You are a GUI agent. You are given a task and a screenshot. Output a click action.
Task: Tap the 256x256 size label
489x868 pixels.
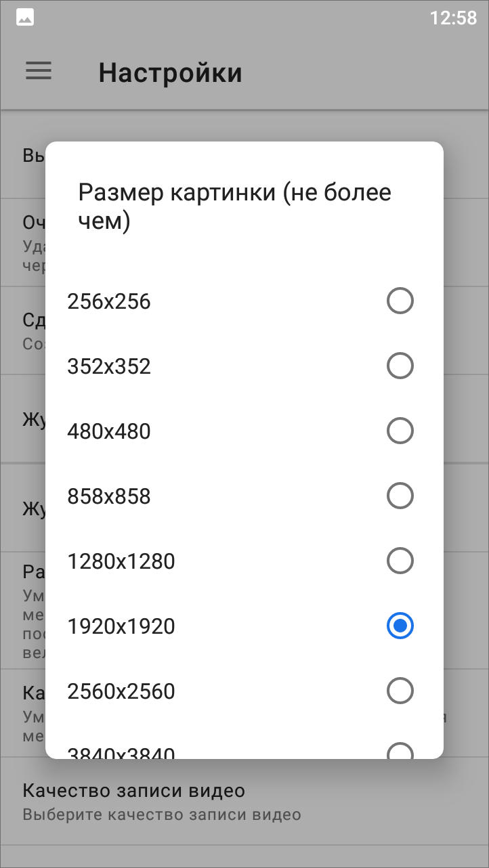(109, 301)
